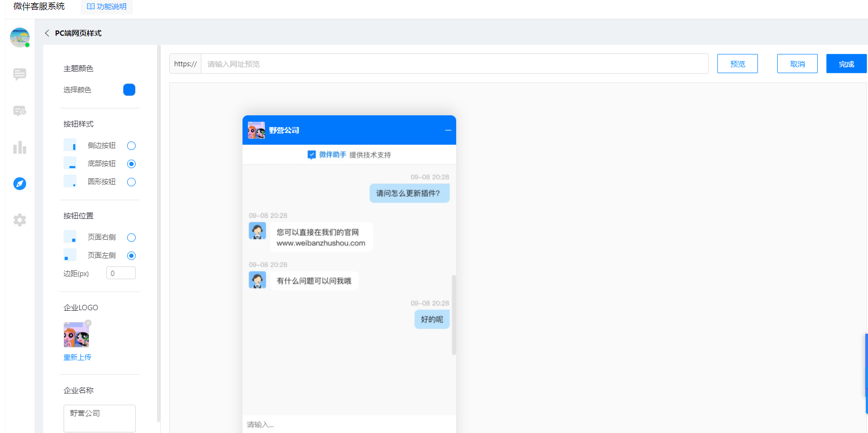Open the statistics bar chart icon
The width and height of the screenshot is (868, 433).
[20, 147]
